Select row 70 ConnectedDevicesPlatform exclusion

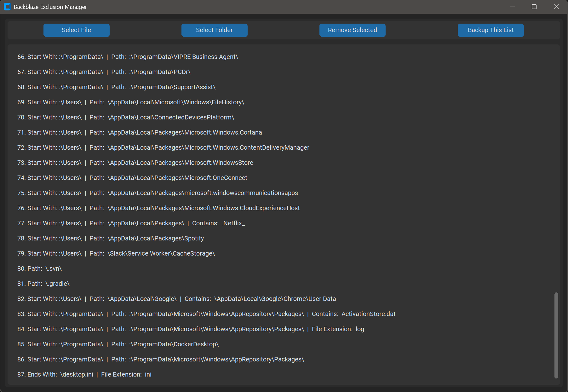tap(126, 117)
